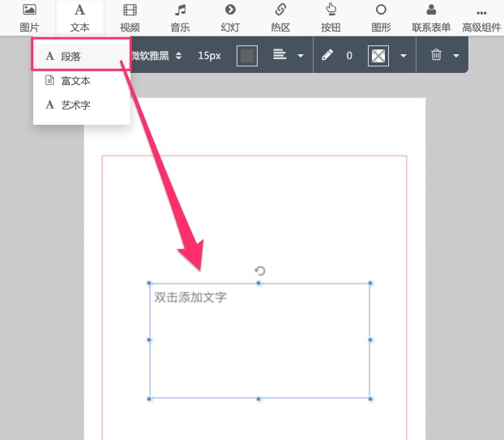Select the 音乐 music tool

180,17
